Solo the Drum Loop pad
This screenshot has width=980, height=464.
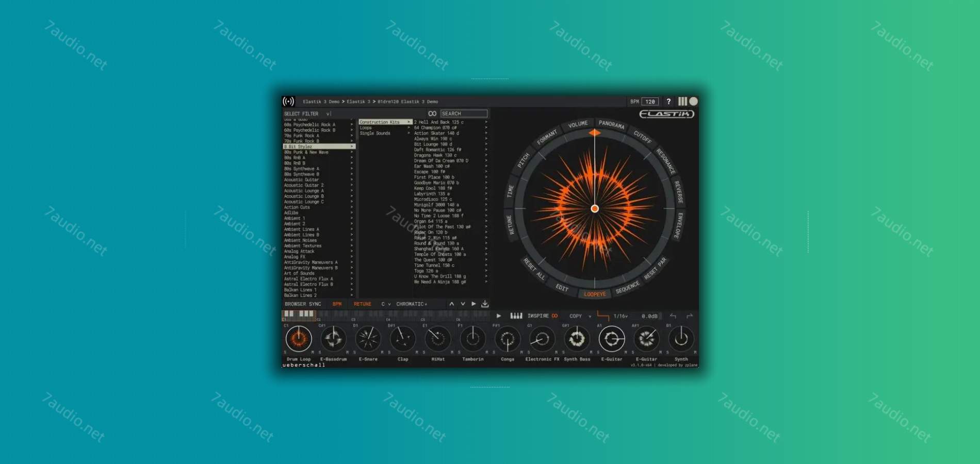pyautogui.click(x=285, y=352)
